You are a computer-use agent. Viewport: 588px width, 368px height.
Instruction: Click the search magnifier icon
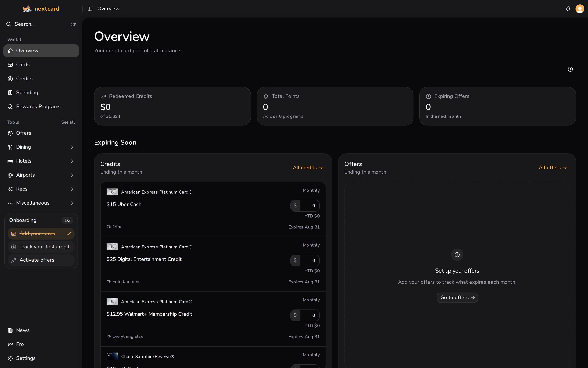[9, 24]
